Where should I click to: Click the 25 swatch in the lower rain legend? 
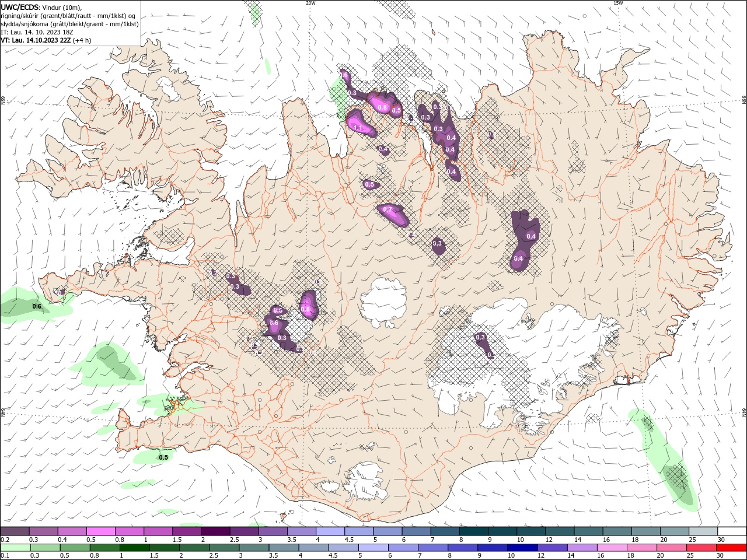[701, 548]
